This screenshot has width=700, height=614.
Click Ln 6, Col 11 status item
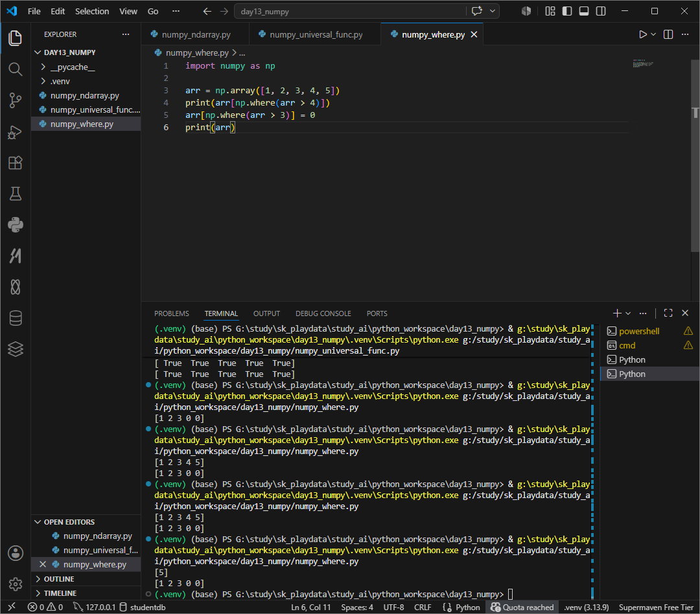coord(310,607)
